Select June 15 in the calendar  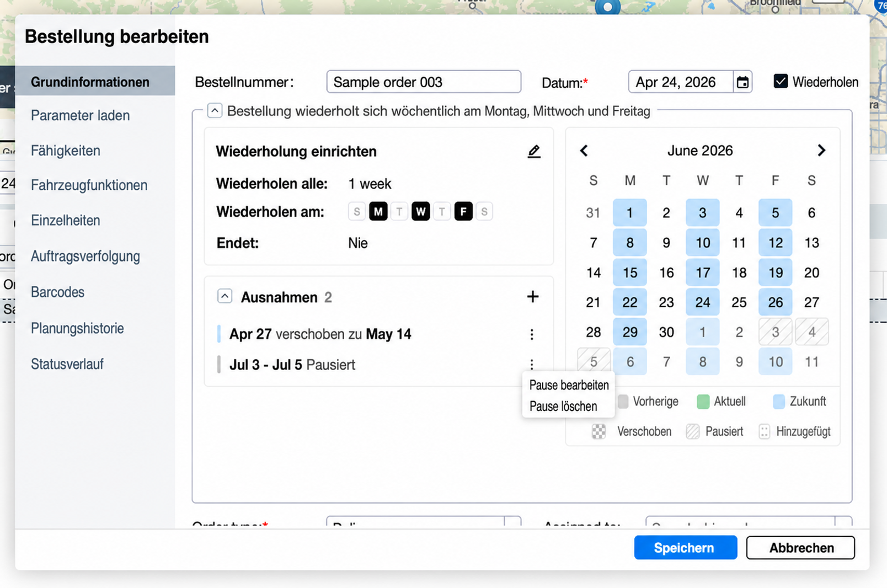click(x=629, y=272)
